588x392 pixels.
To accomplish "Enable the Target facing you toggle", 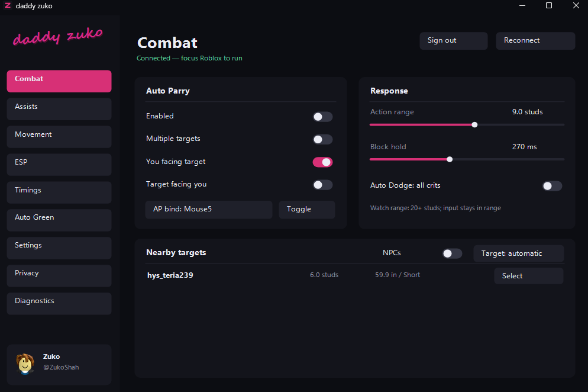I will point(322,185).
